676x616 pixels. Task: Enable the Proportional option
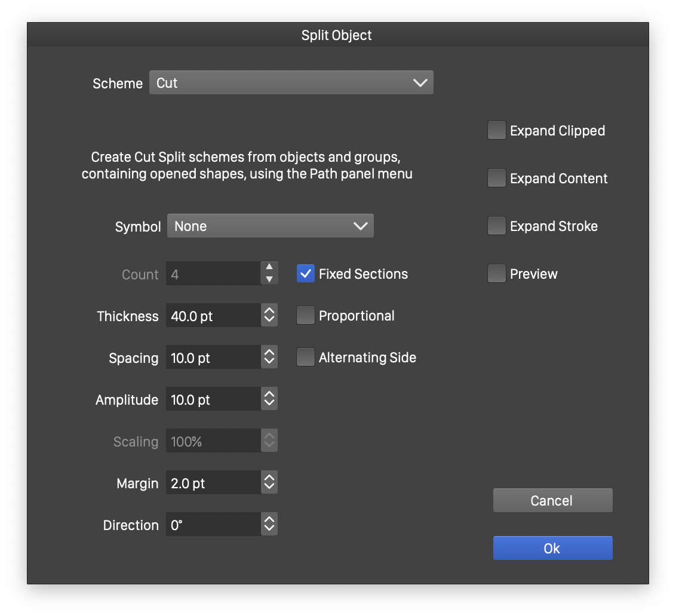305,316
